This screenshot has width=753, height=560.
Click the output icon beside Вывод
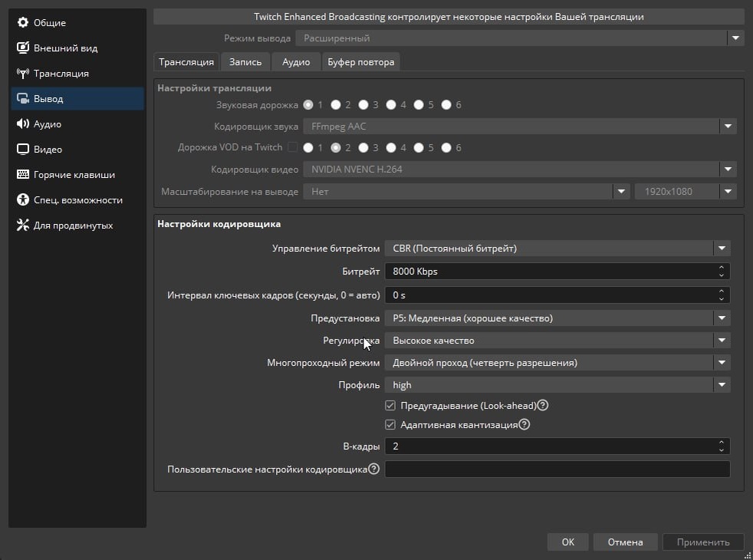tap(22, 98)
